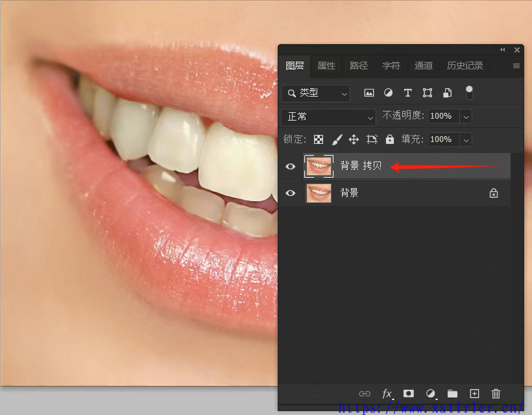Switch to the 通道 tab
532x415 pixels.
tap(424, 65)
